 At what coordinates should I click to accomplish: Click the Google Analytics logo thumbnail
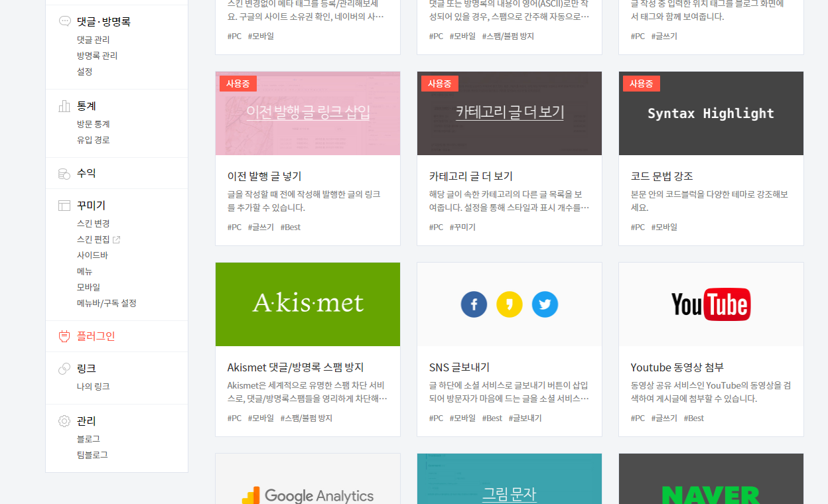(x=308, y=479)
